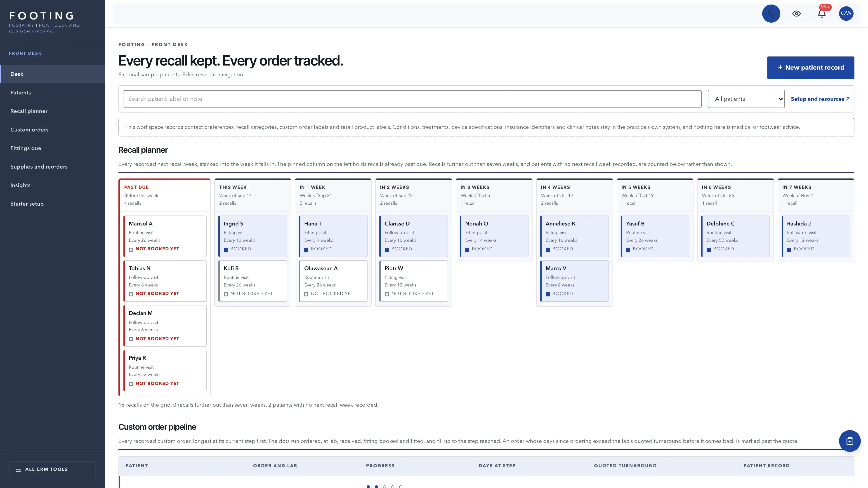This screenshot has width=868, height=488.
Task: Uncheck the booked box on Hana T card
Action: (306, 249)
